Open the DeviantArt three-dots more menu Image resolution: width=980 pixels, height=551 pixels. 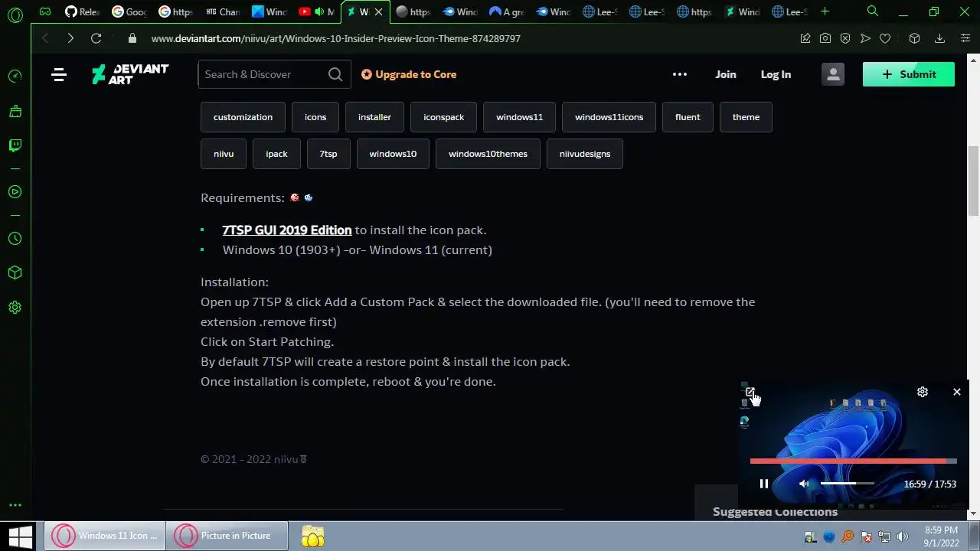680,74
